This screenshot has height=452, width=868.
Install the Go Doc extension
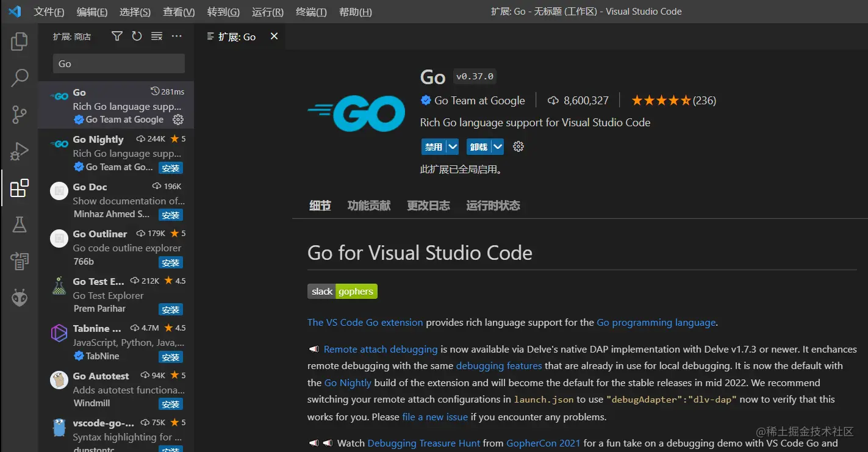171,215
